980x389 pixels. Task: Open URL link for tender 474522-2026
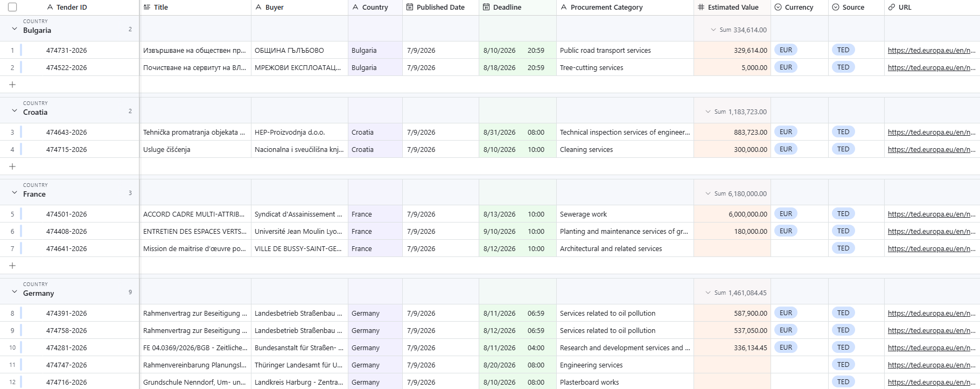coord(932,68)
